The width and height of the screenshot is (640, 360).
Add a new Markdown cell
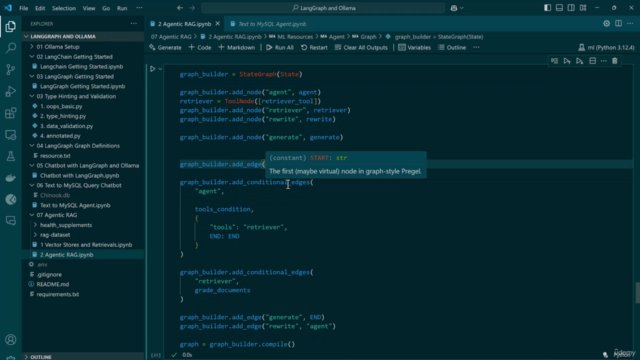click(x=237, y=47)
